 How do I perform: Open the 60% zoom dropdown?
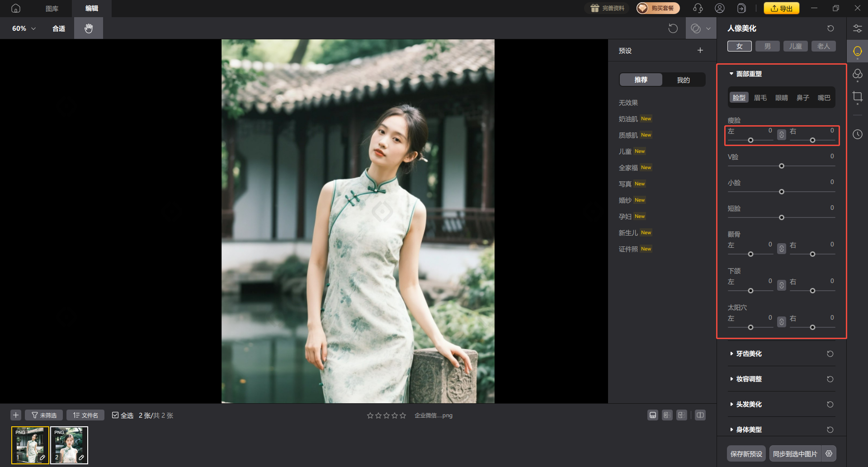tap(24, 28)
